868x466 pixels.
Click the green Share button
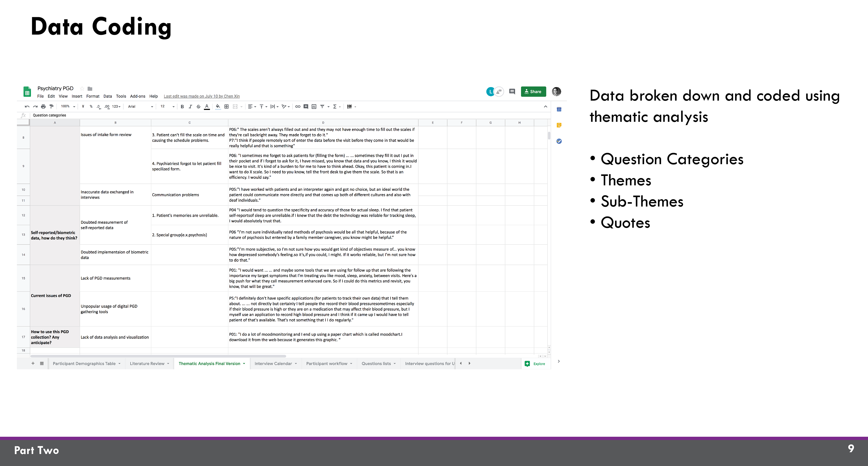coord(533,91)
